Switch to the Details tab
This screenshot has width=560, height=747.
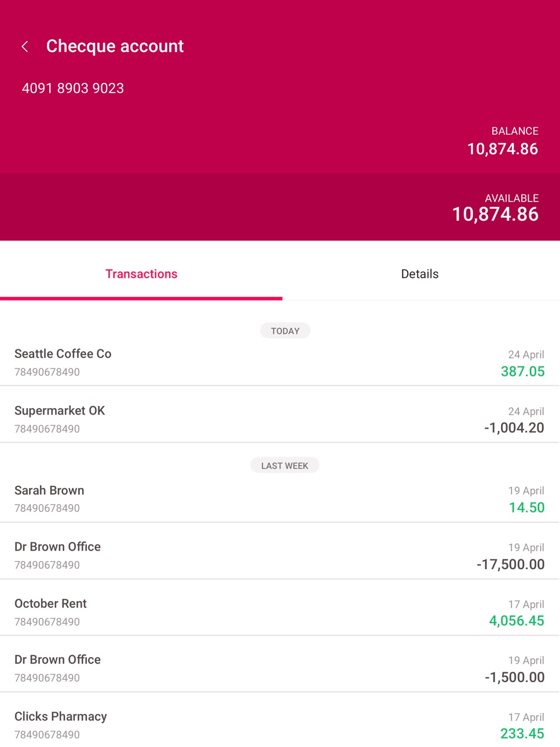pos(420,274)
